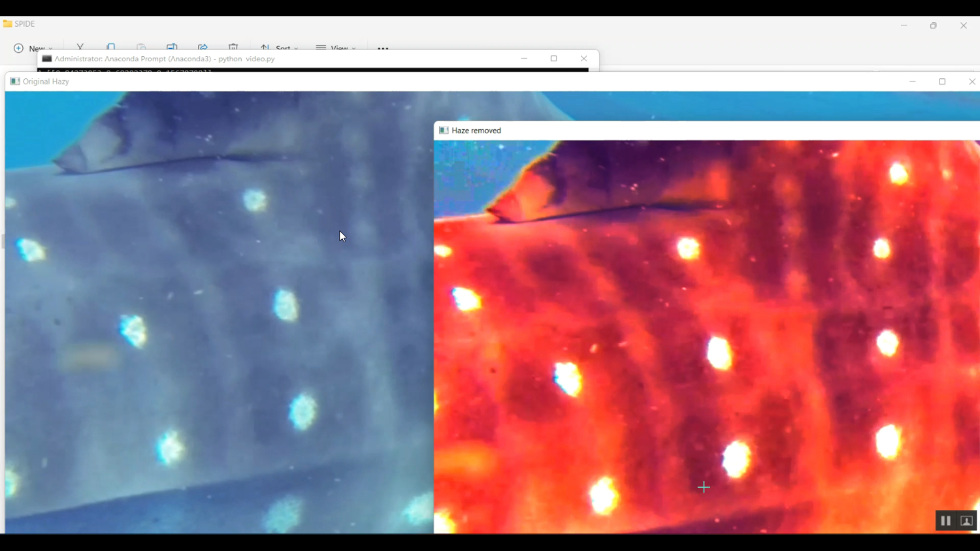Image resolution: width=980 pixels, height=551 pixels.
Task: Click the Delete (trash) icon
Action: pyautogui.click(x=233, y=47)
